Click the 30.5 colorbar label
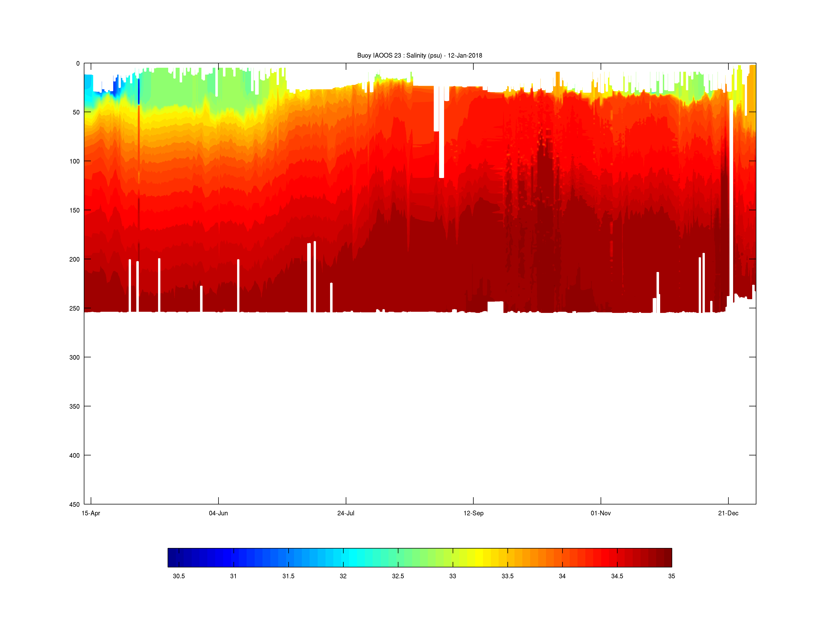 (178, 576)
